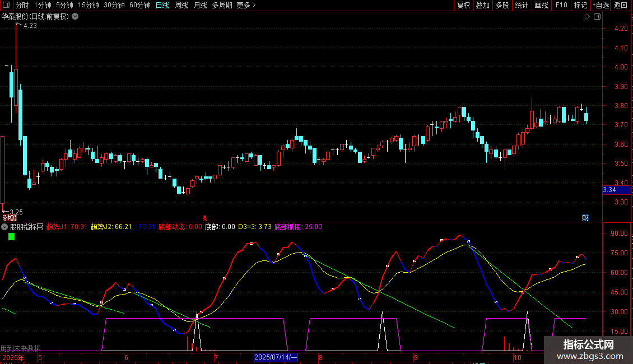This screenshot has height=364, width=633.
Task: Click the 复权 adjustment button
Action: (463, 5)
